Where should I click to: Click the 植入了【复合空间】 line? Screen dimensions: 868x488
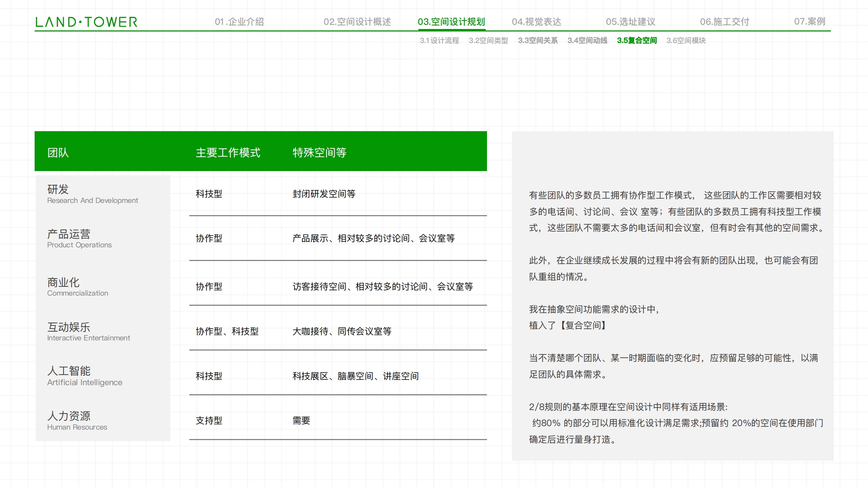[568, 325]
